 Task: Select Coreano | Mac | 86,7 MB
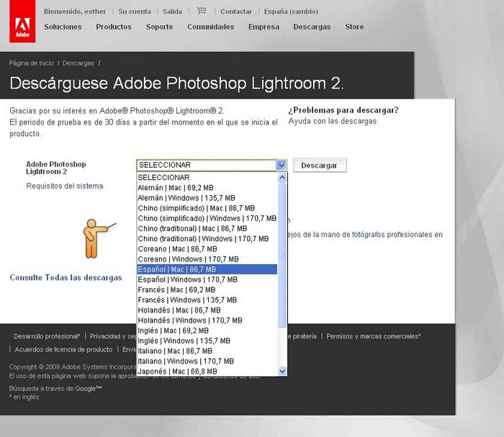(207, 249)
